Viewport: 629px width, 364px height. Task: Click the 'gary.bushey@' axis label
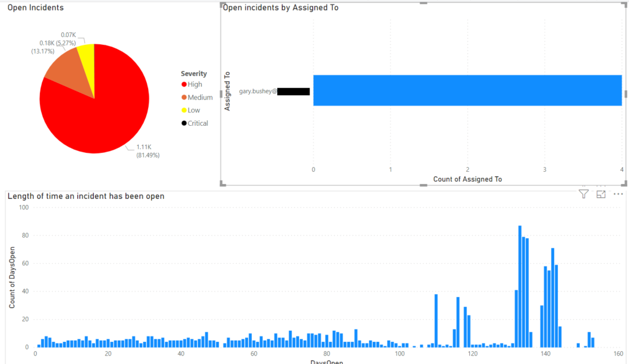pyautogui.click(x=258, y=91)
